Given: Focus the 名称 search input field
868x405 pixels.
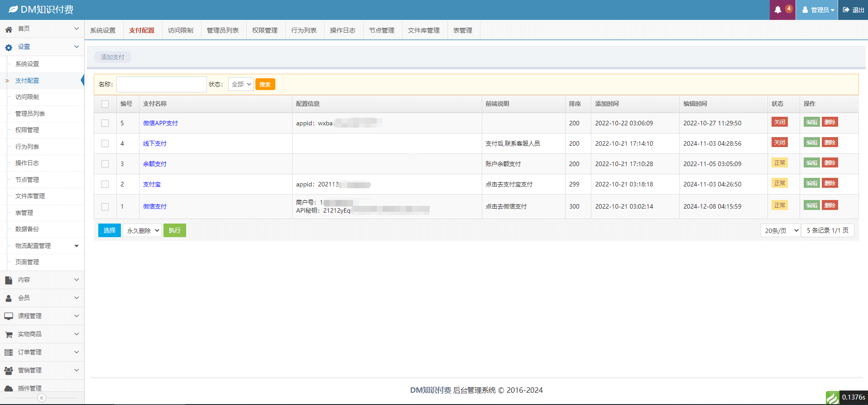Looking at the screenshot, I should pos(162,84).
